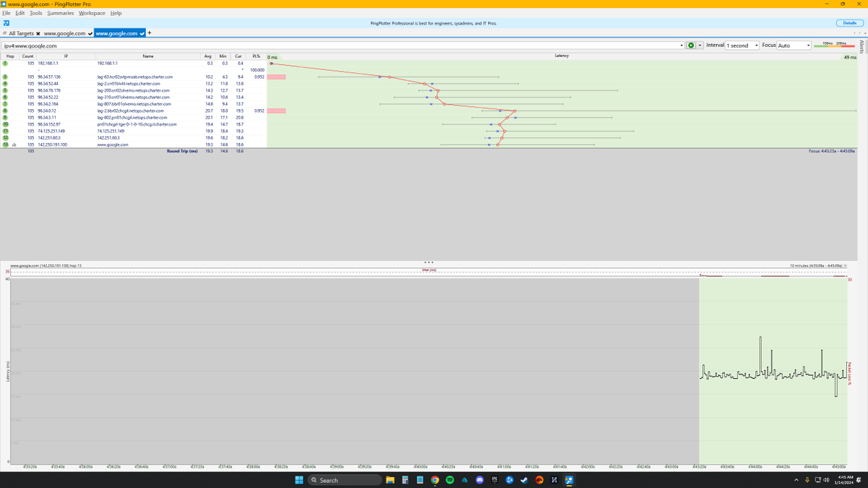The height and width of the screenshot is (488, 868).
Task: Toggle the hop 13 timeline graph icon
Action: 14,145
